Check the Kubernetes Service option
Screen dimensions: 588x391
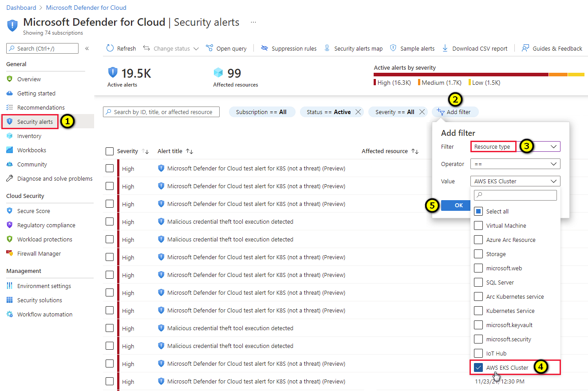[x=478, y=311]
